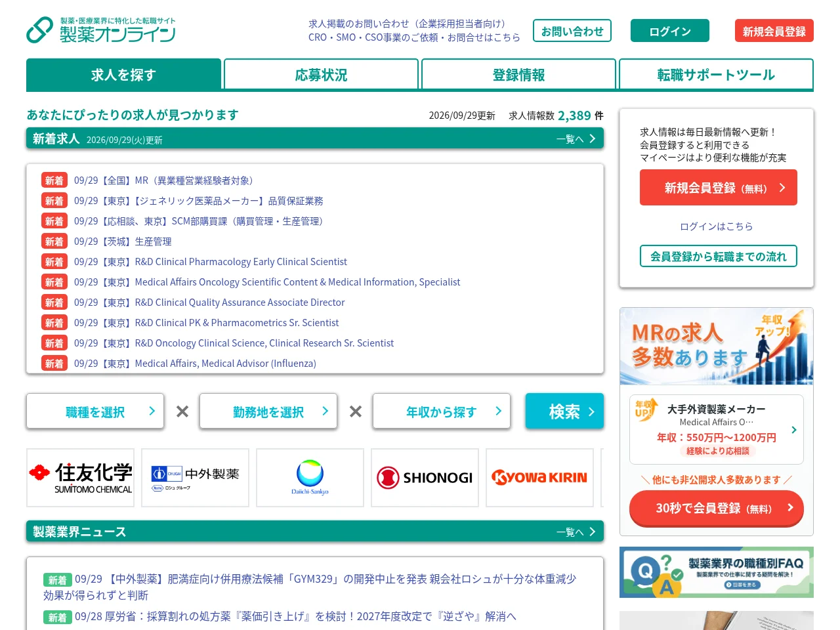
Task: Click the 検索 search button
Action: point(564,411)
